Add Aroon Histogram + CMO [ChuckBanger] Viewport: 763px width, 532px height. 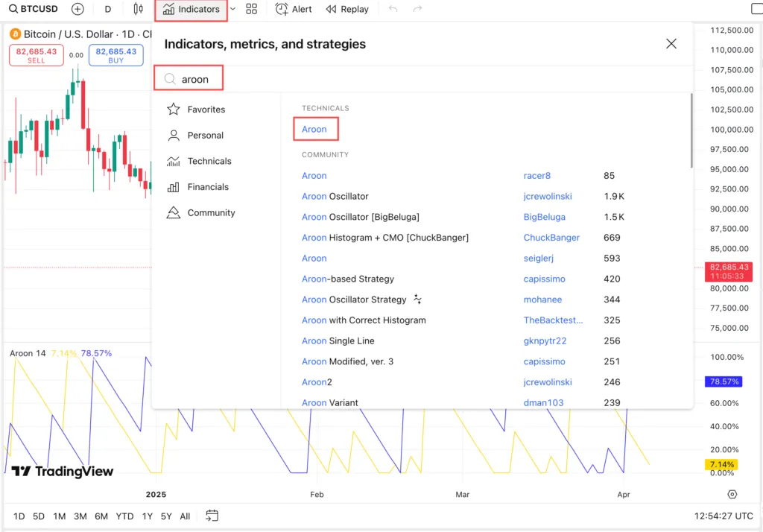pyautogui.click(x=385, y=238)
